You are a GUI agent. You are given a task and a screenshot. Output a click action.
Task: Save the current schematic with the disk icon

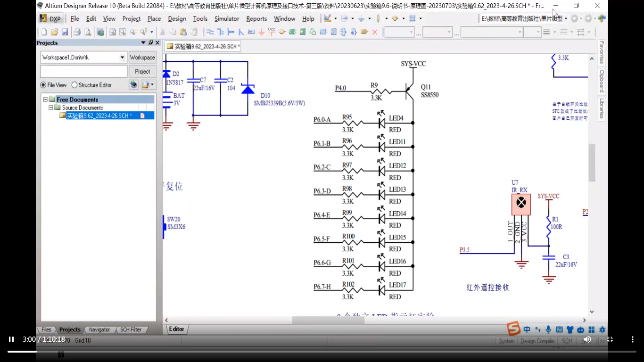[x=65, y=32]
